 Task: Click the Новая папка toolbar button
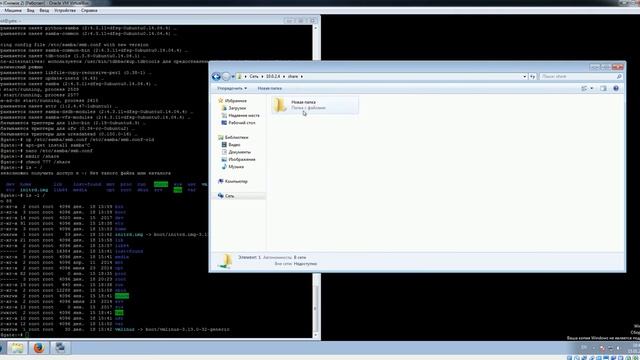tap(269, 88)
